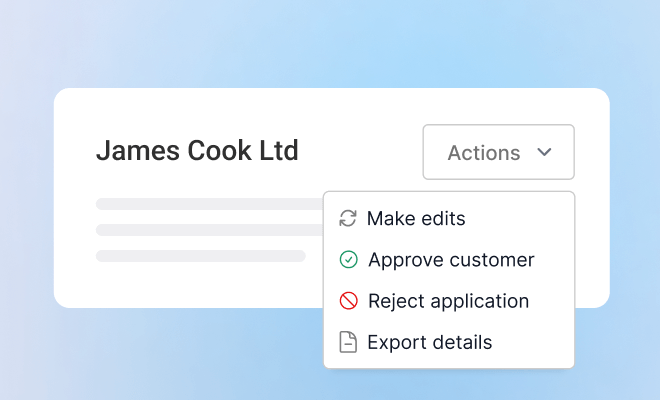Choose "Reject application" from the Actions menu

point(448,301)
